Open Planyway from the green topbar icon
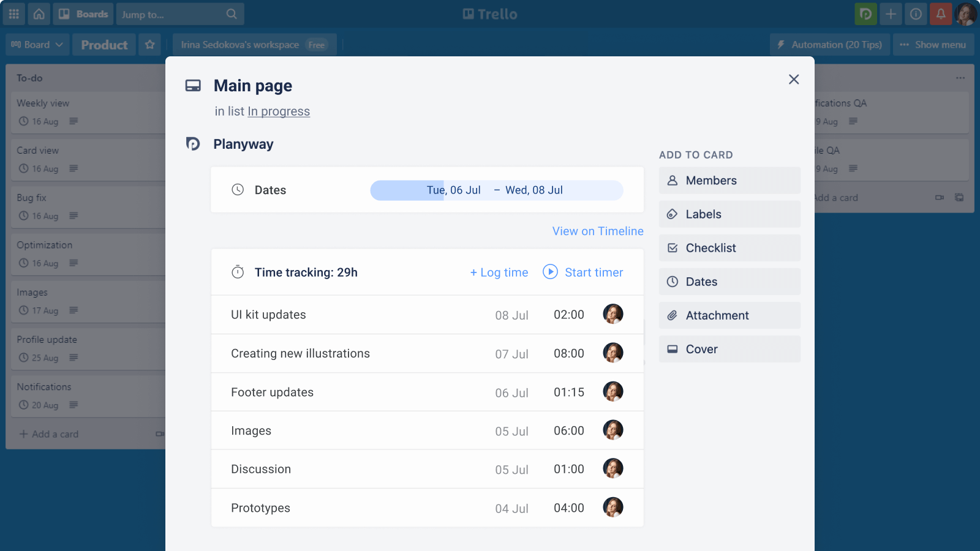The height and width of the screenshot is (551, 980). coord(865,13)
